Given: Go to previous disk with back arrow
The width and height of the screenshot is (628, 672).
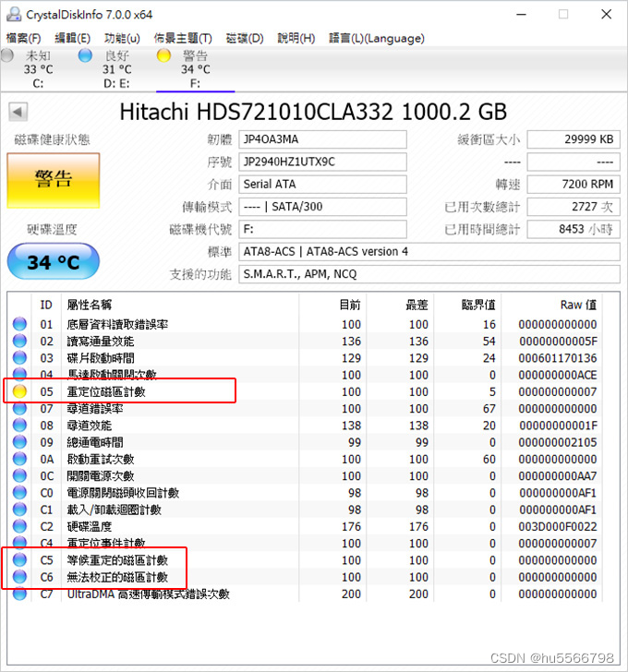Looking at the screenshot, I should 18,113.
